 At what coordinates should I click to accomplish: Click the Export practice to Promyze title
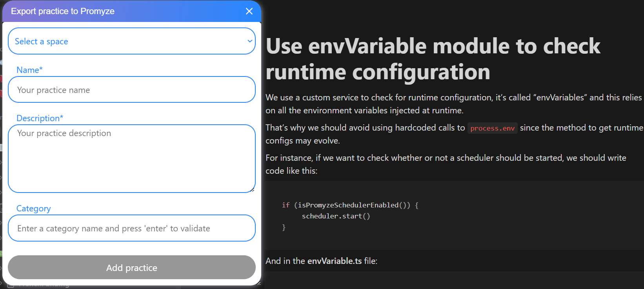[x=63, y=11]
